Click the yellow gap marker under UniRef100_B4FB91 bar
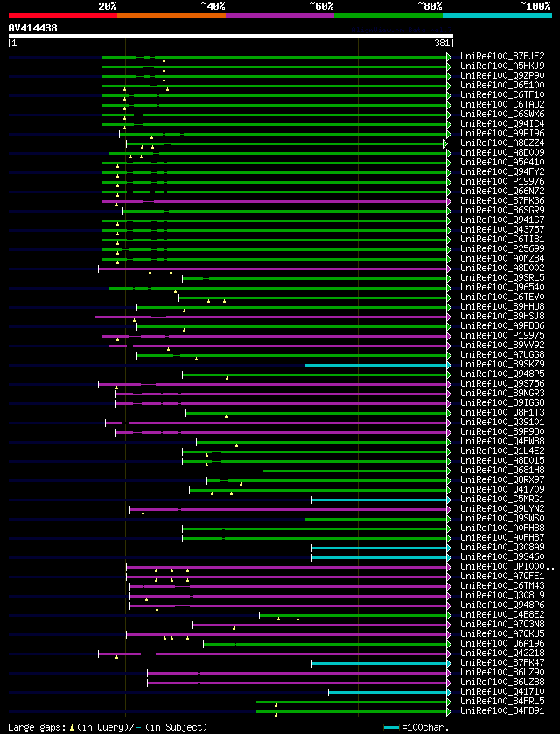The height and width of the screenshot is (734, 560). [x=276, y=715]
